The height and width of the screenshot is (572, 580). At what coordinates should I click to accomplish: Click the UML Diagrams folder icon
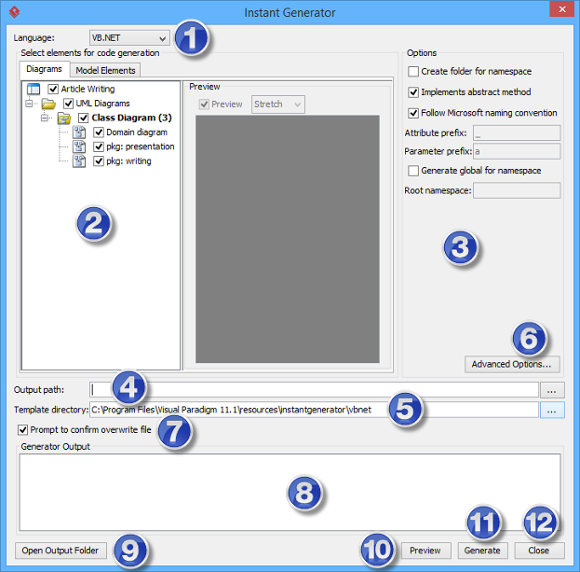pyautogui.click(x=48, y=104)
